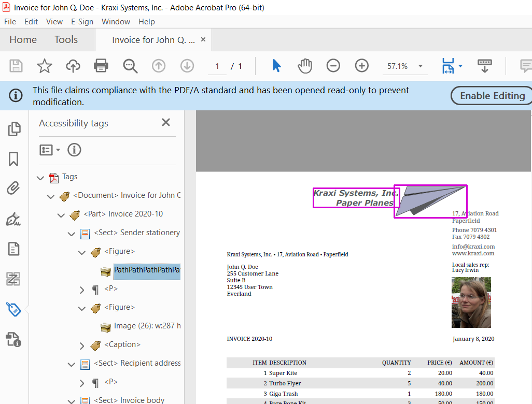Click the Enable Editing button
This screenshot has width=532, height=404.
pos(492,95)
